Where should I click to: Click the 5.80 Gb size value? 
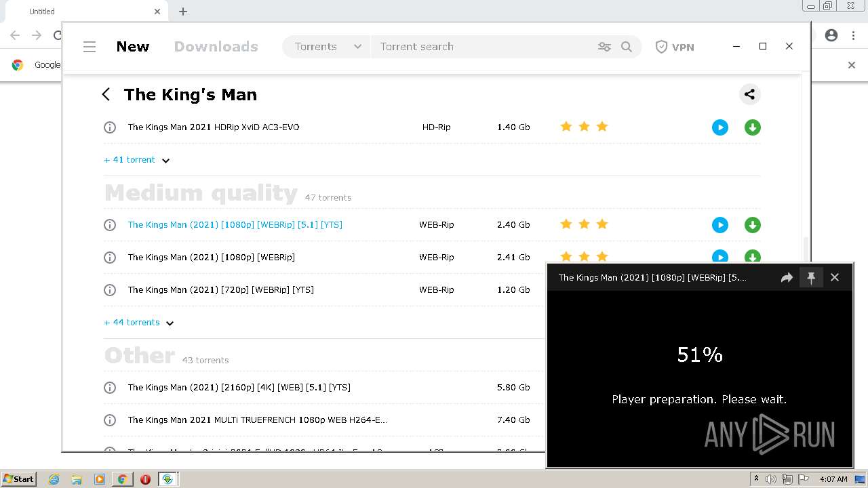pos(513,388)
